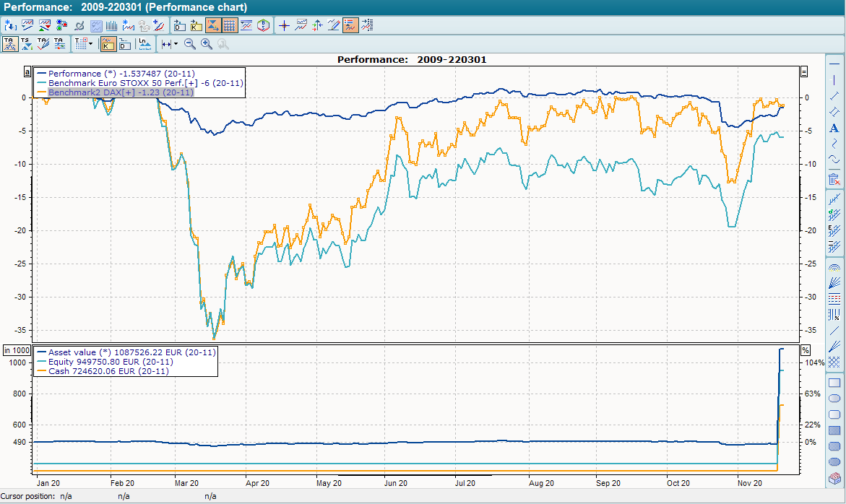Delete drawings with the trash icon
This screenshot has height=504, width=846.
(834, 178)
